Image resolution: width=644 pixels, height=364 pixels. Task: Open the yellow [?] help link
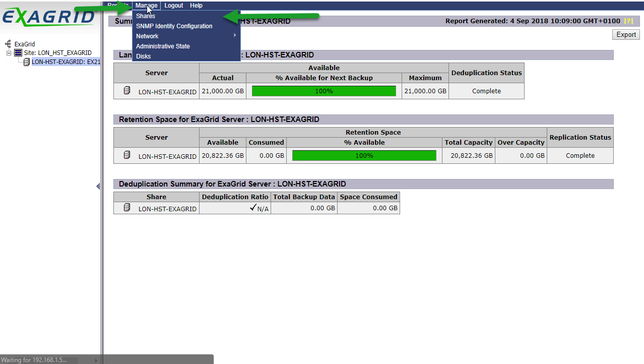[628, 21]
